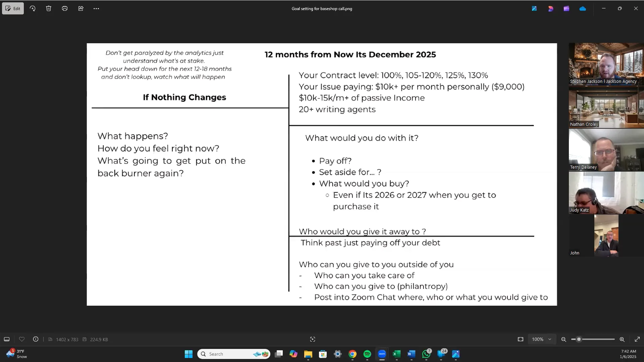Toggle the filmstrip view
This screenshot has width=644, height=362.
click(7, 339)
